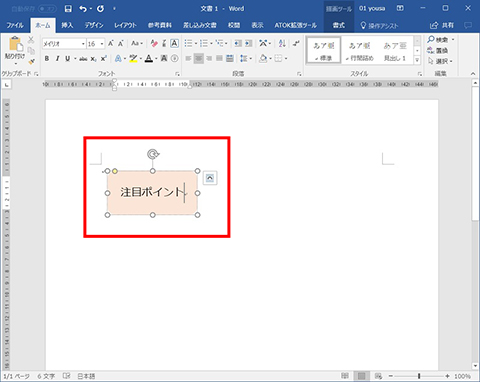Toggle Italic formatting

click(57, 59)
